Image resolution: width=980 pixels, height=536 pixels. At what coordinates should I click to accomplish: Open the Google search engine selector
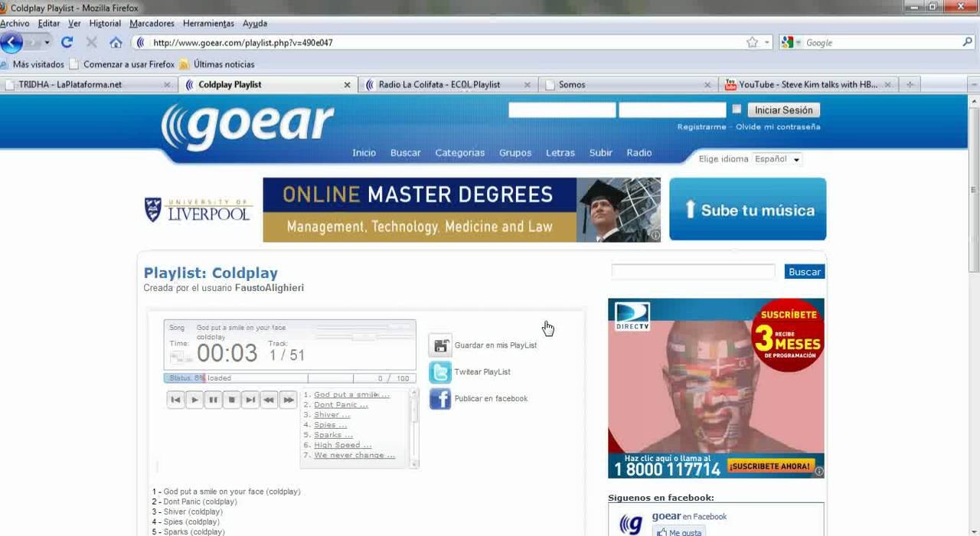[x=792, y=43]
